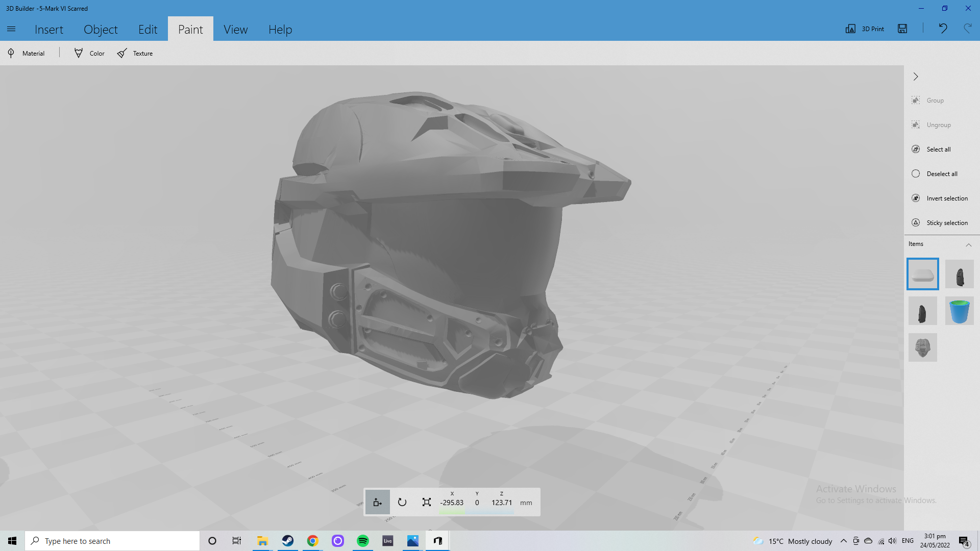This screenshot has height=551, width=980.
Task: Select the white flat item thumbnail
Action: [x=922, y=274]
